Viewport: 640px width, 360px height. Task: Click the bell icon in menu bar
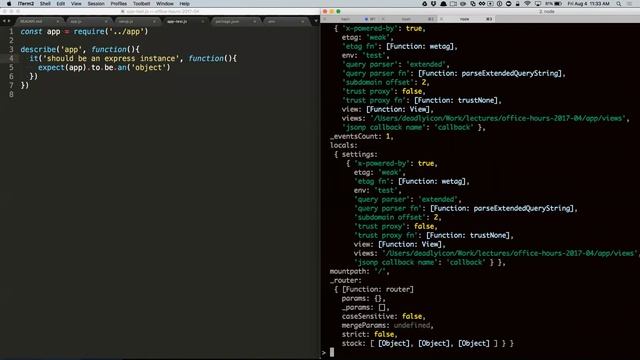(443, 4)
